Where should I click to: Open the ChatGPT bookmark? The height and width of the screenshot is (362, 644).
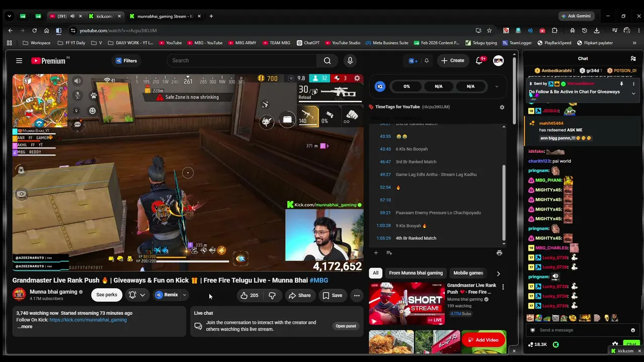pyautogui.click(x=308, y=43)
